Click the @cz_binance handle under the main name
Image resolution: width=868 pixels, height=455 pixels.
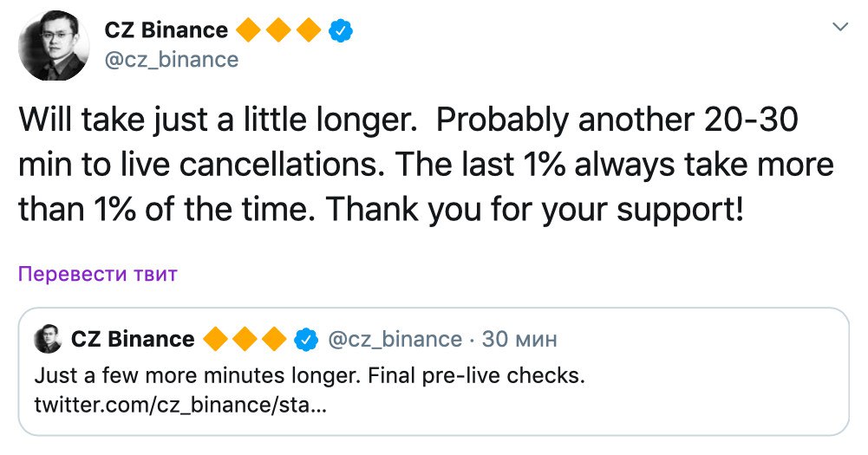(171, 59)
